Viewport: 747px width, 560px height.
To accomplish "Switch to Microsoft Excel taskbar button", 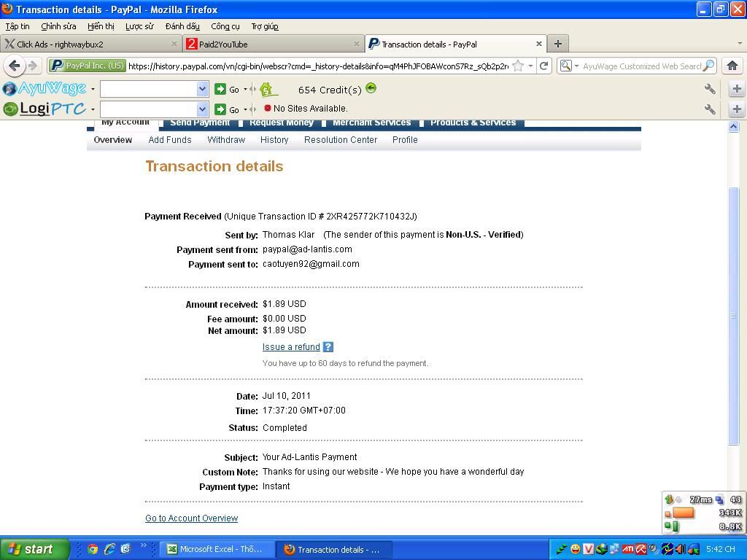I will click(216, 549).
